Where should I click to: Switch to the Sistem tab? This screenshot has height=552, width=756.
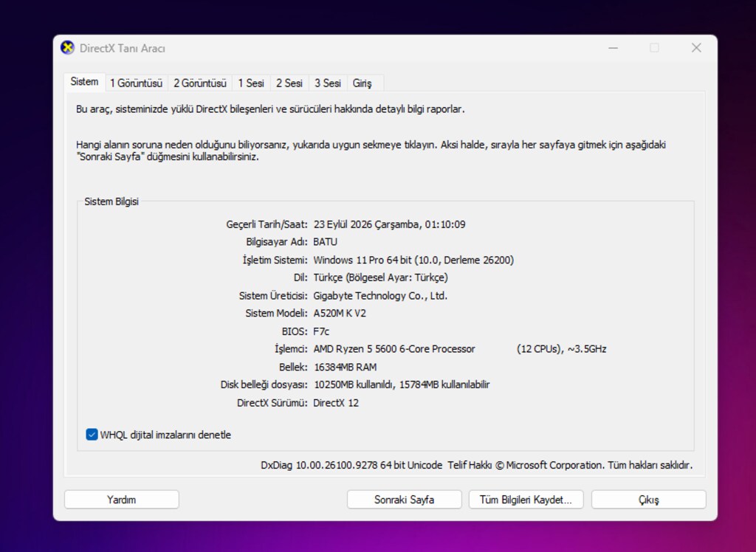(x=84, y=82)
